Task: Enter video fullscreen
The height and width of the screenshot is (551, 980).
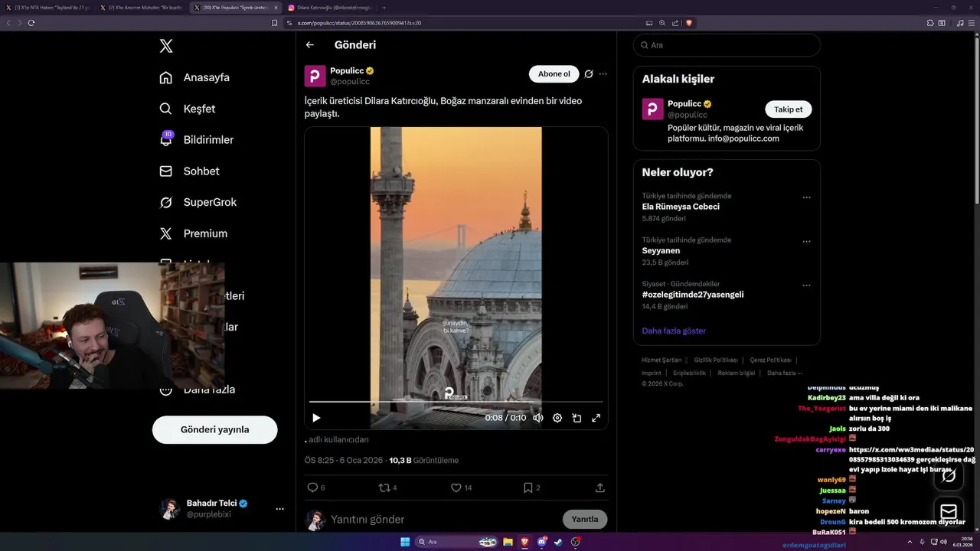Action: (596, 418)
